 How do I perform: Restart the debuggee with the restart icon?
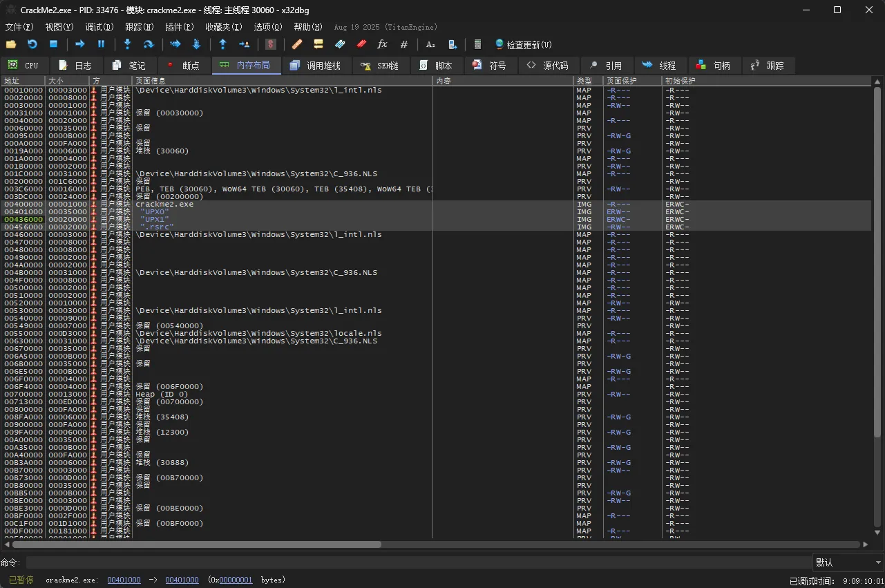click(x=32, y=44)
